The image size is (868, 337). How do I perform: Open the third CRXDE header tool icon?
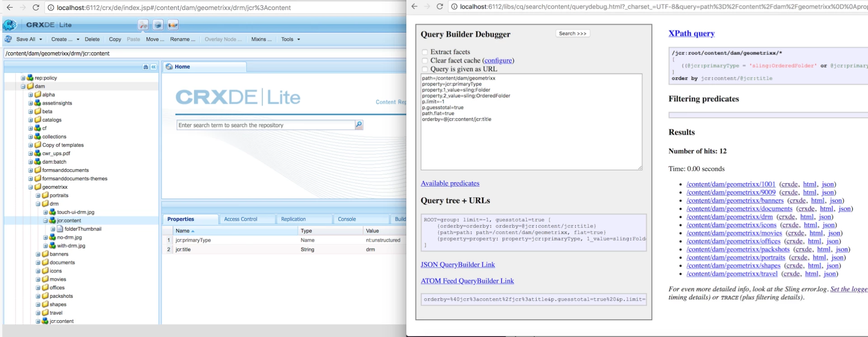tap(173, 25)
